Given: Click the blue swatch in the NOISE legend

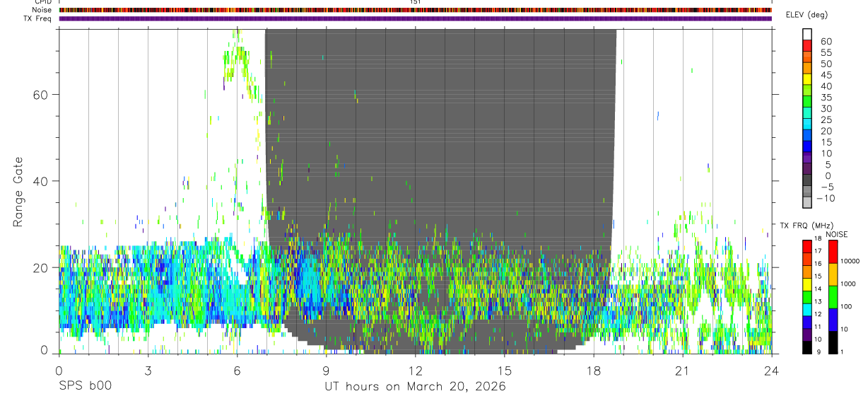Looking at the screenshot, I should [833, 320].
